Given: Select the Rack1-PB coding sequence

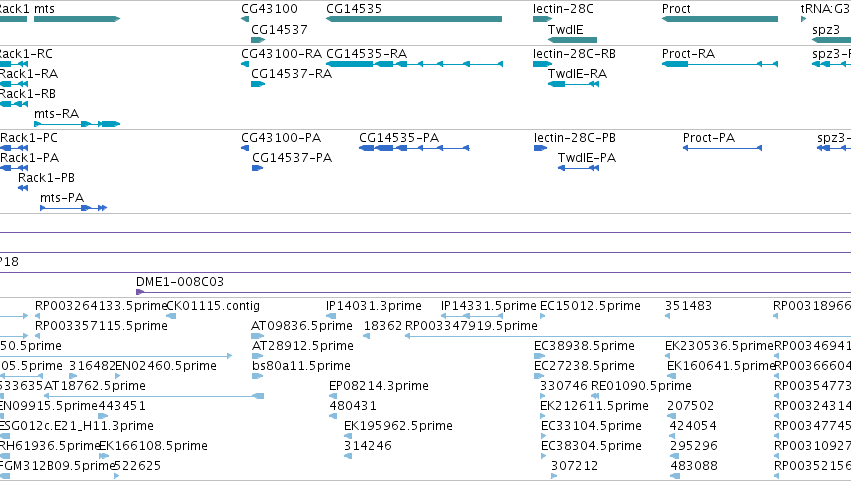Looking at the screenshot, I should [23, 188].
